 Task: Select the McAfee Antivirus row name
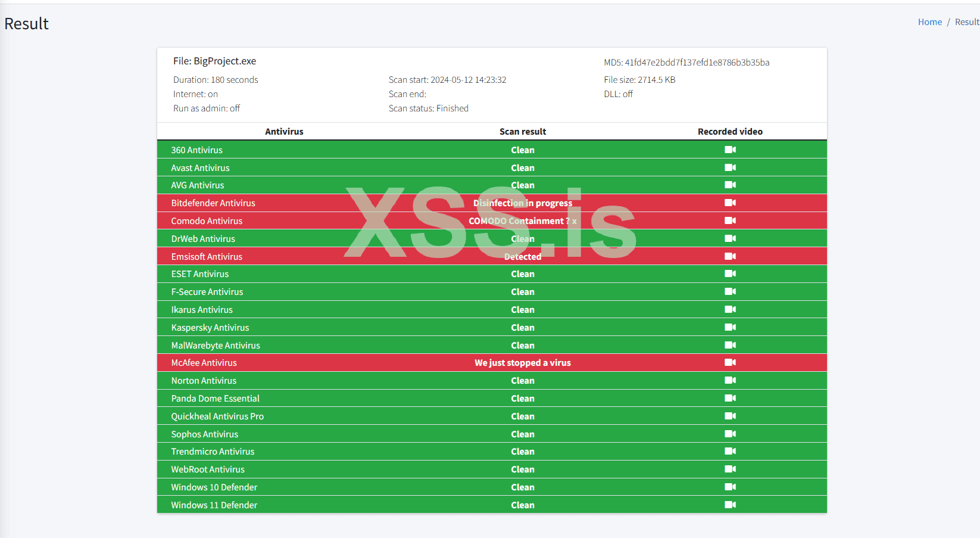[x=204, y=363]
